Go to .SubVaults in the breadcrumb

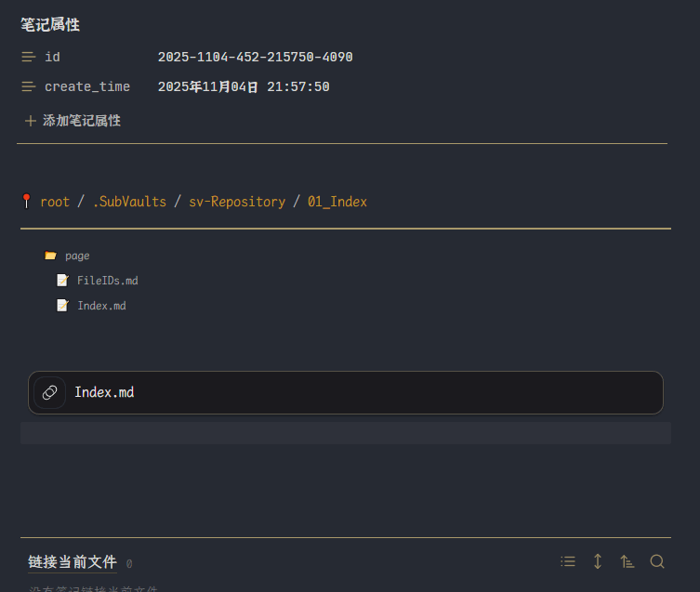coord(129,202)
